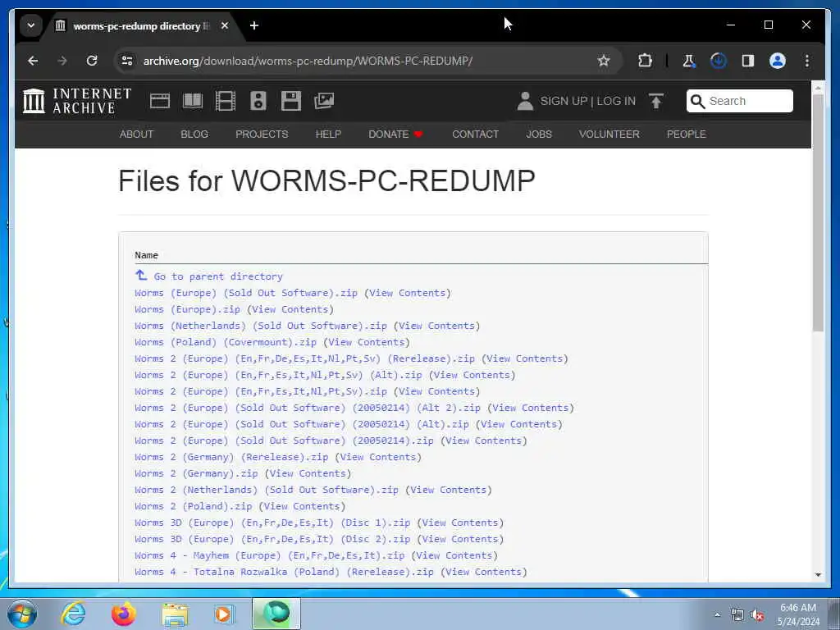Viewport: 840px width, 630px height.
Task: Close the worms-pc-redump tab
Action: coord(225,25)
